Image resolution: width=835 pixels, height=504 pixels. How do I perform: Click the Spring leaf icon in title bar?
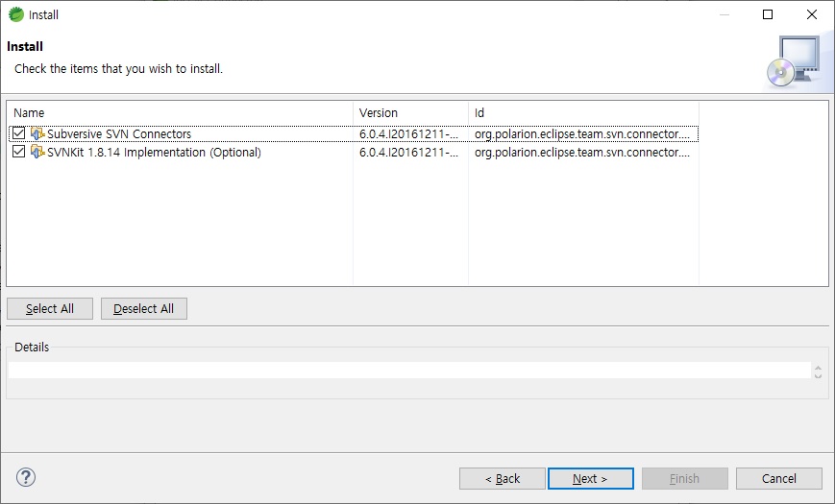[16, 14]
